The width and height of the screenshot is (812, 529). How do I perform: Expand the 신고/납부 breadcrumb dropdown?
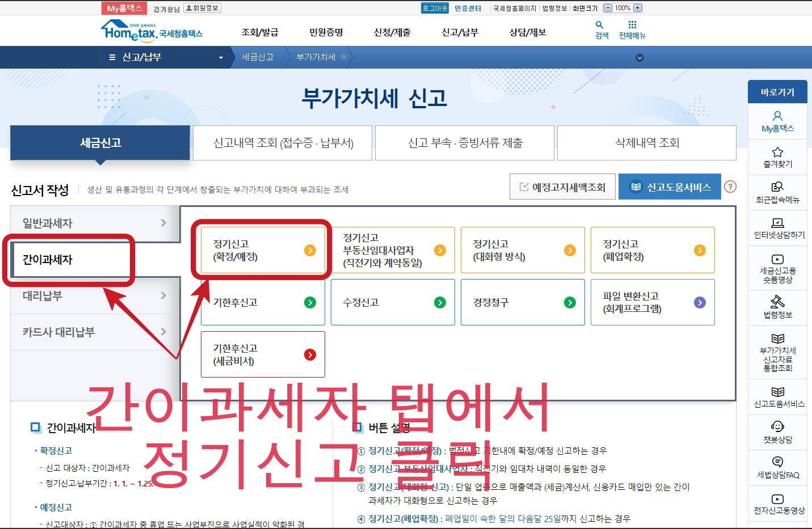(x=220, y=57)
